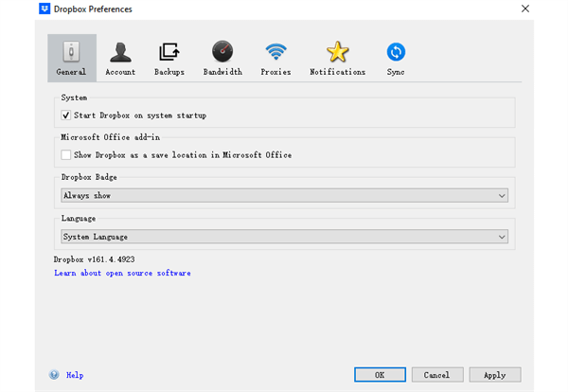The image size is (568, 392).
Task: Open the General preferences tab
Action: tap(72, 58)
